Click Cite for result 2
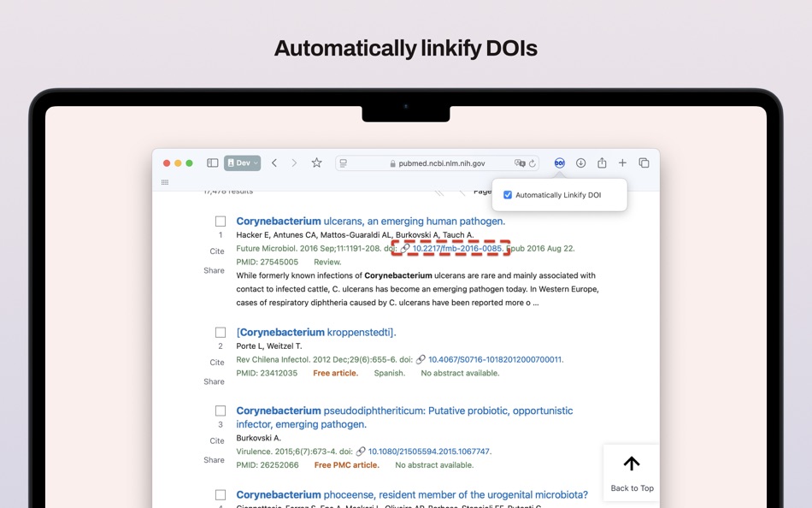The width and height of the screenshot is (812, 508). coord(217,363)
